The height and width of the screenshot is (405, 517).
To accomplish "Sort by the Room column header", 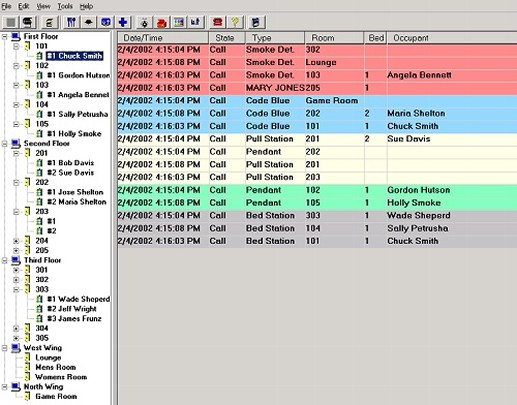I will [x=334, y=38].
